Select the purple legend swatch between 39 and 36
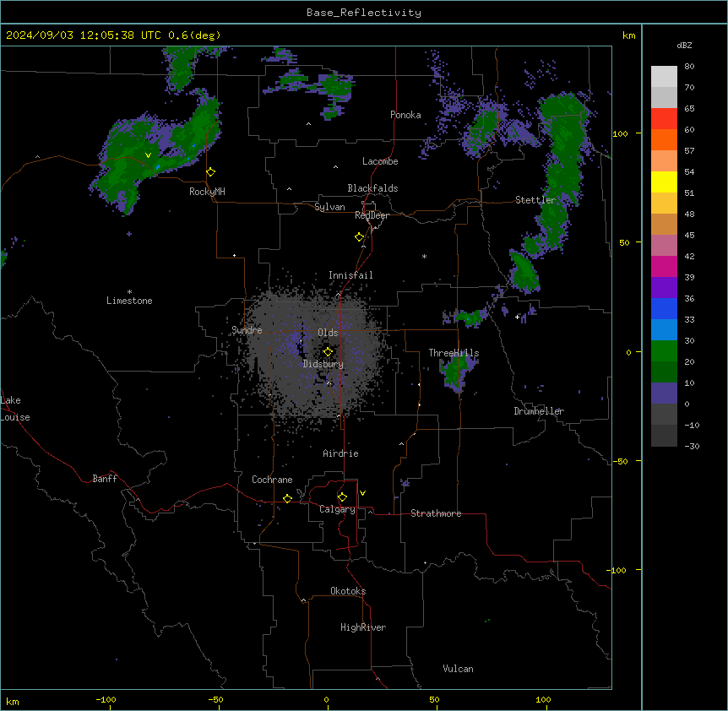 [664, 288]
